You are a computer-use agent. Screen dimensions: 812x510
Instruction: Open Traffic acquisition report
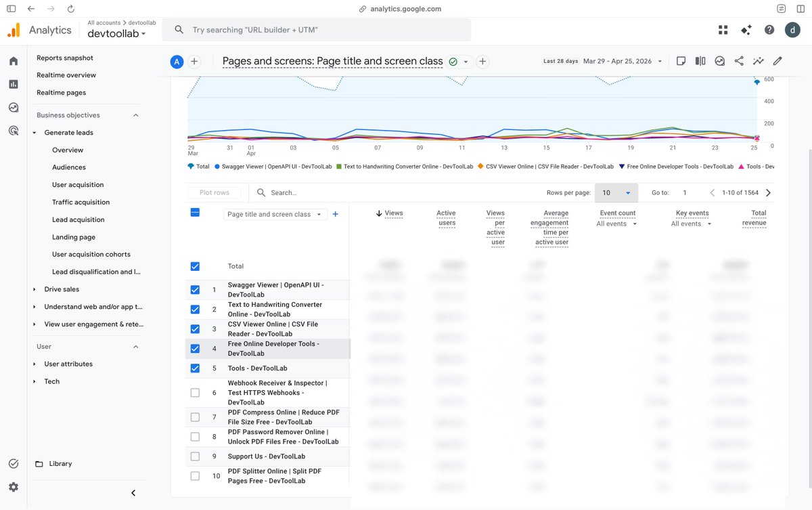pyautogui.click(x=81, y=202)
